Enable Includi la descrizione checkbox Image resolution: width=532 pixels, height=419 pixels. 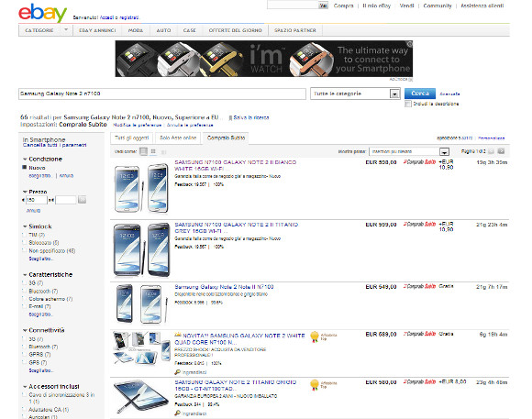pos(408,104)
